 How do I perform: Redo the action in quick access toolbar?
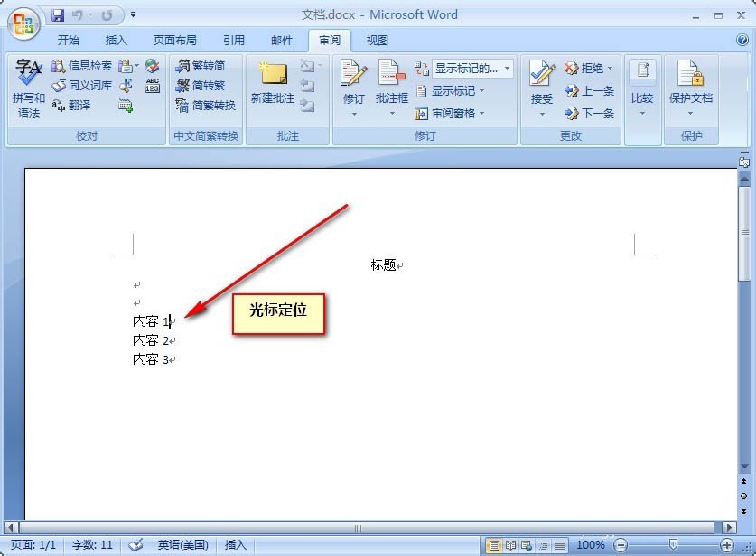[x=107, y=15]
